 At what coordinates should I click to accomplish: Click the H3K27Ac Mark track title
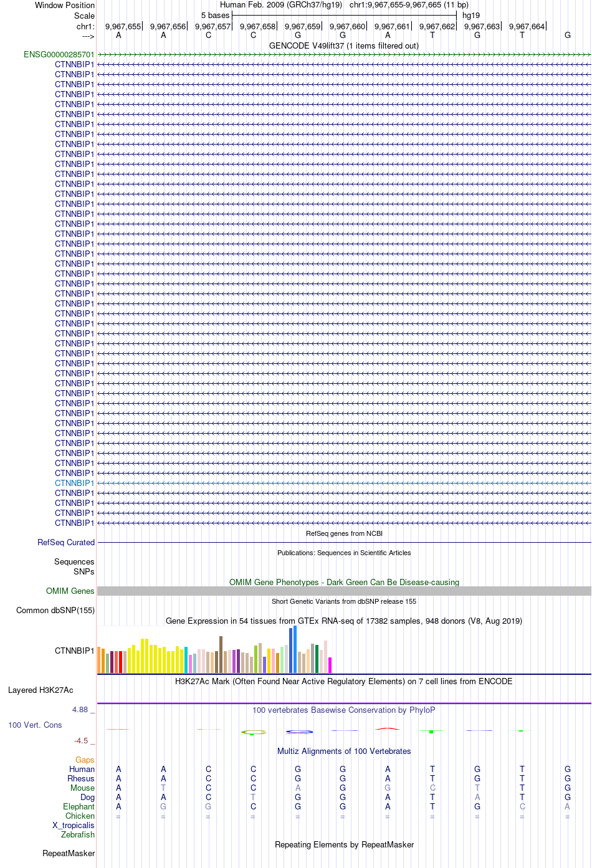(x=344, y=681)
